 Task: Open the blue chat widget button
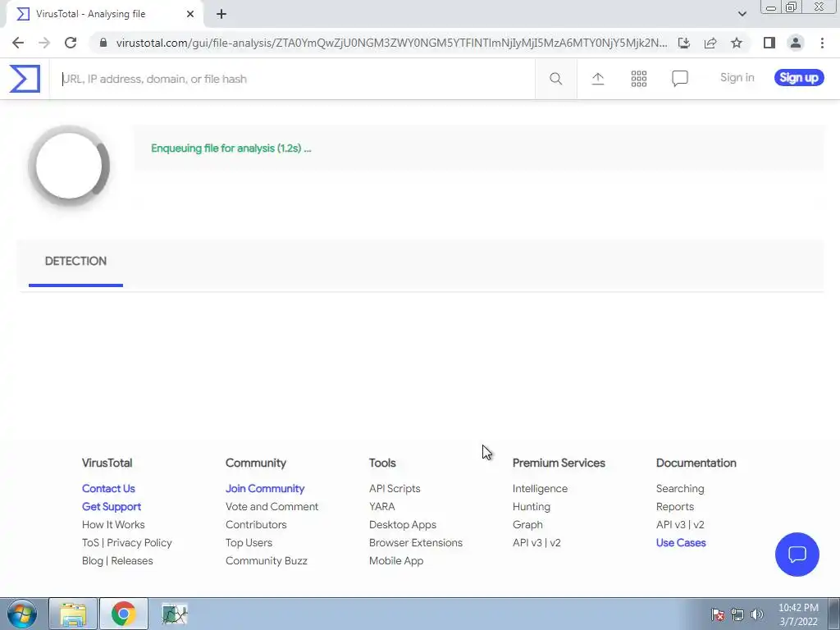[797, 554]
